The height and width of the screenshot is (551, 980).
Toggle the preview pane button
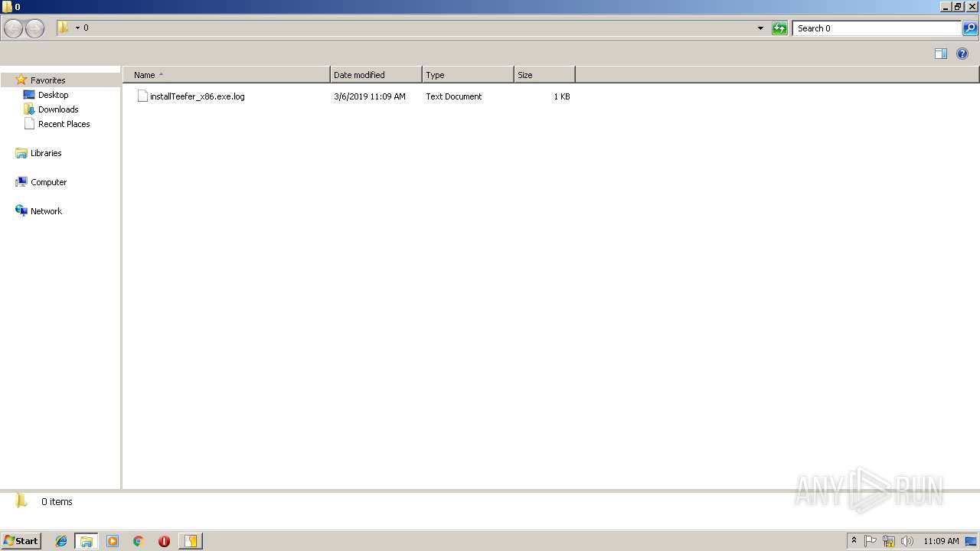(x=941, y=54)
